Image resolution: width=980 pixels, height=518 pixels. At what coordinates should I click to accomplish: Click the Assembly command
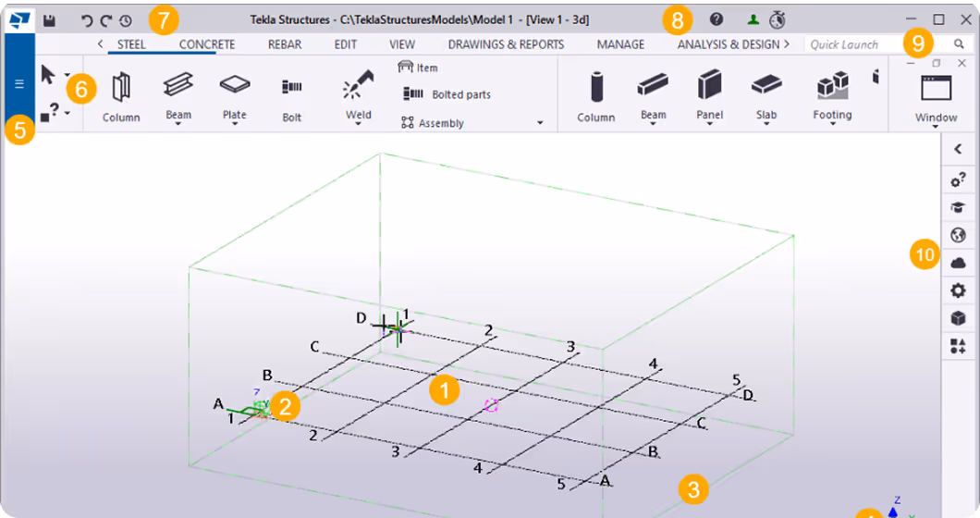pos(433,123)
